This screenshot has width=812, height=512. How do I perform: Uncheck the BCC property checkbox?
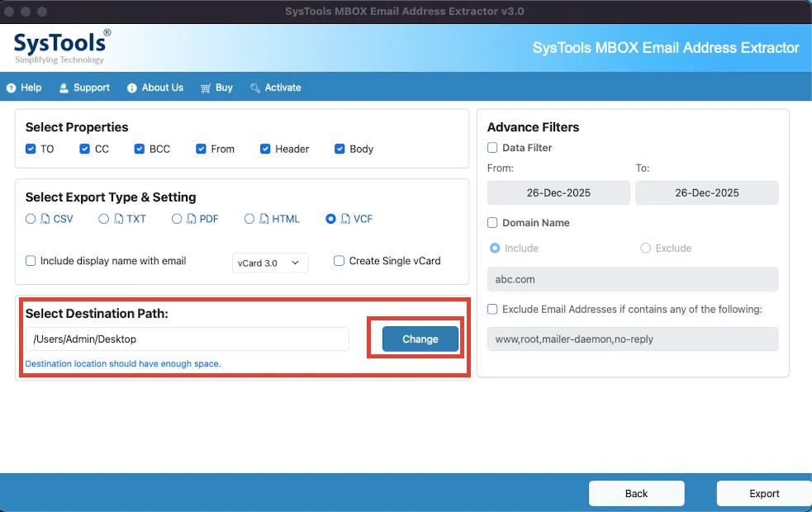(x=140, y=149)
